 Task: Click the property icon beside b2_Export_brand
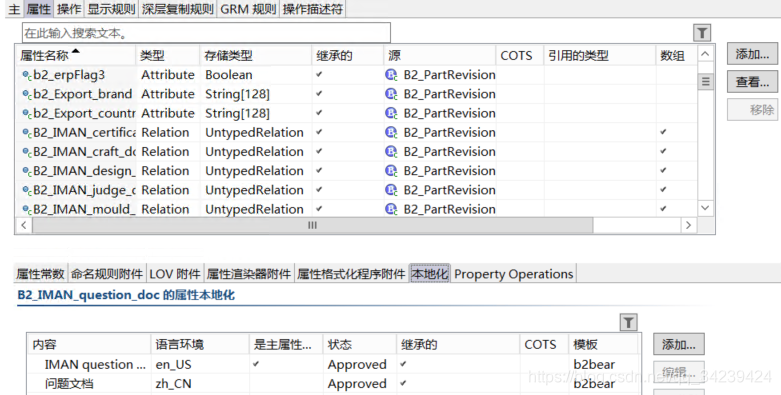27,94
